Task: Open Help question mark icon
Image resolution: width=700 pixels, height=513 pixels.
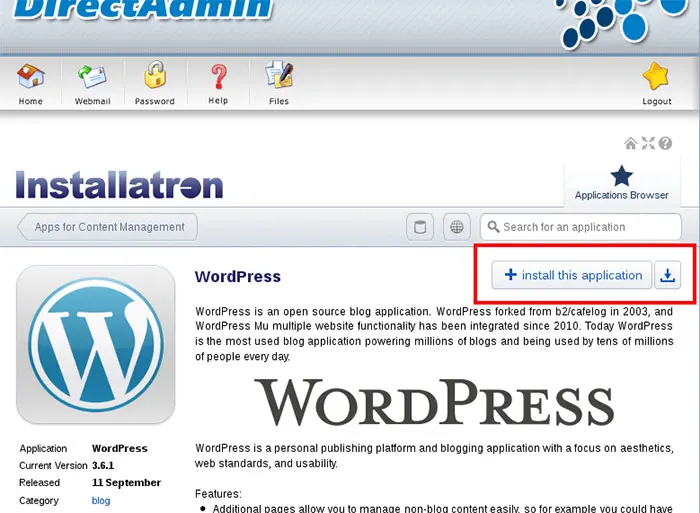Action: pyautogui.click(x=218, y=84)
